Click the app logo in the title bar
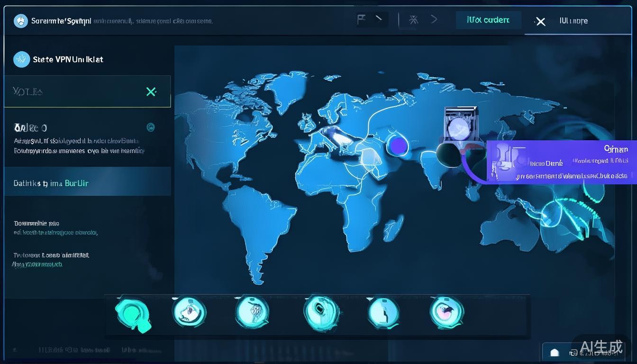The image size is (637, 364). click(21, 21)
